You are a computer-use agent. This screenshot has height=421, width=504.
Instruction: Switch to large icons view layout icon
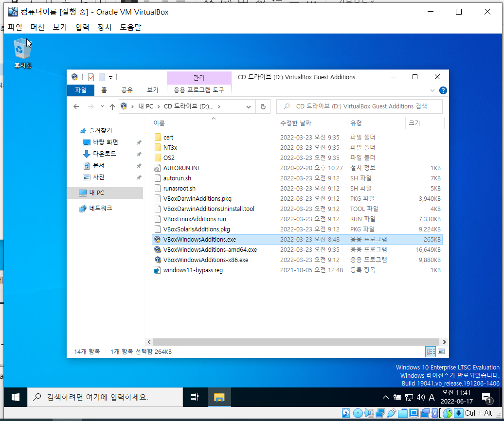[441, 351]
